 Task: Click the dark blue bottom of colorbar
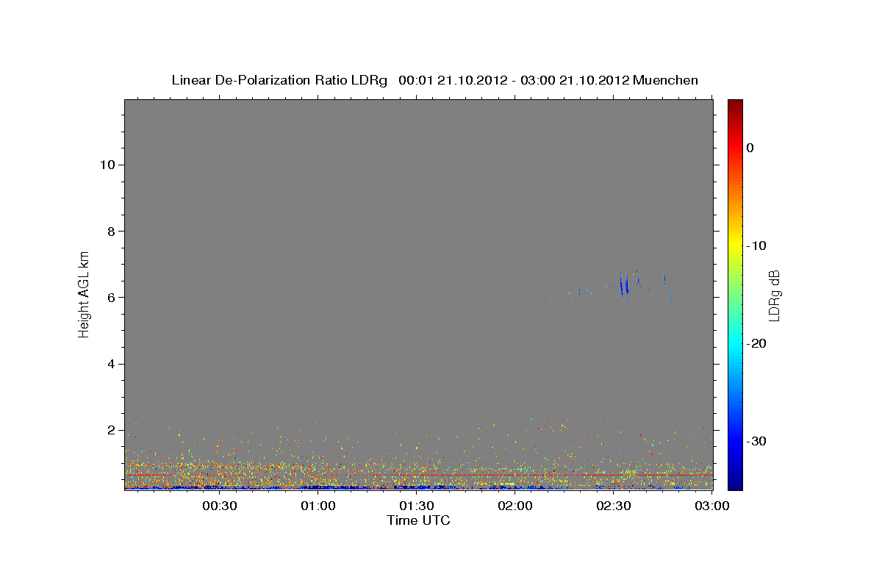tap(735, 484)
